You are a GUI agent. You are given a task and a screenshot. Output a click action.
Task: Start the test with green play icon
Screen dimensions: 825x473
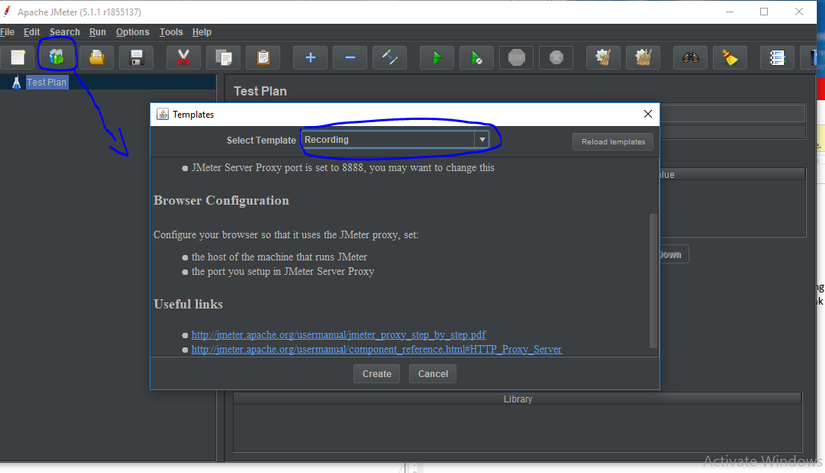pyautogui.click(x=437, y=57)
